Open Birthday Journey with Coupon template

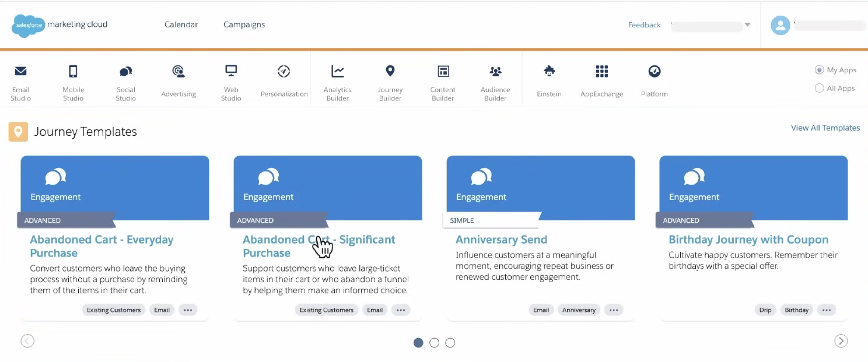(x=748, y=240)
